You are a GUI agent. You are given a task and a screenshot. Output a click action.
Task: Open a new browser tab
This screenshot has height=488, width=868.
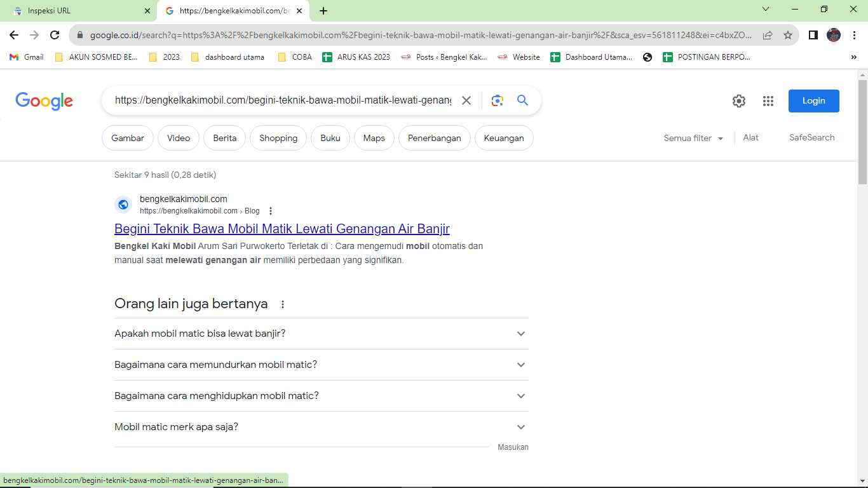tap(323, 11)
